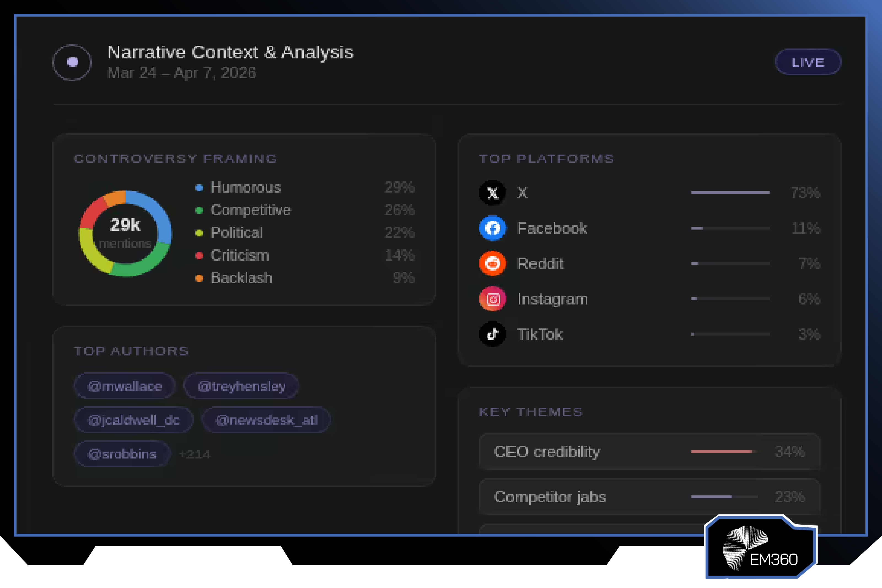Image resolution: width=882 pixels, height=588 pixels.
Task: Click the date range Mar 24 – Apr 7, 2026
Action: pyautogui.click(x=182, y=73)
